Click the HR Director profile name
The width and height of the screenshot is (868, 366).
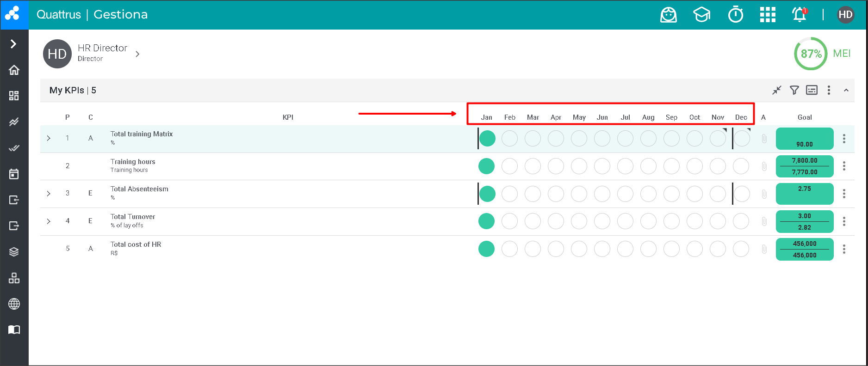pyautogui.click(x=102, y=48)
